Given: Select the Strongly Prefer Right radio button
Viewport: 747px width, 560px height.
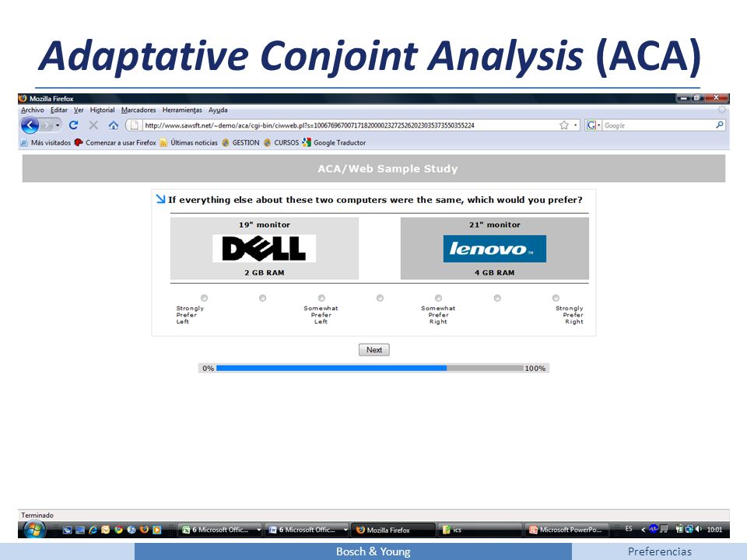Looking at the screenshot, I should click(x=556, y=298).
